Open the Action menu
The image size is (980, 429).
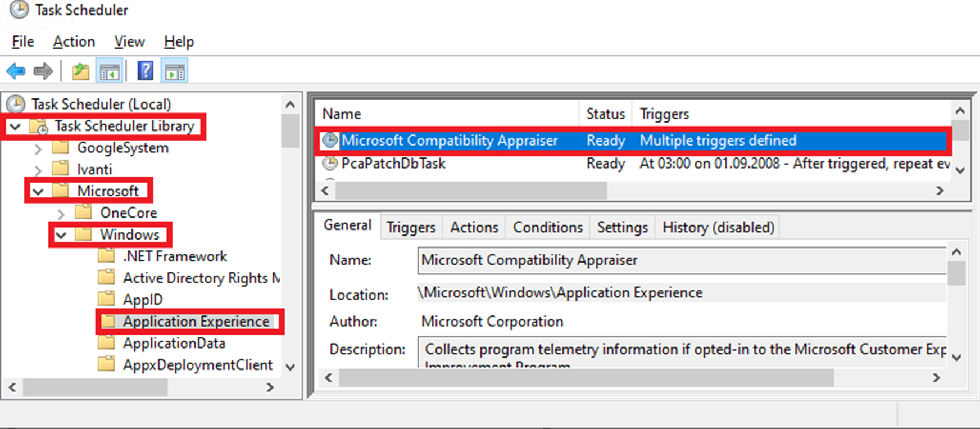[74, 42]
